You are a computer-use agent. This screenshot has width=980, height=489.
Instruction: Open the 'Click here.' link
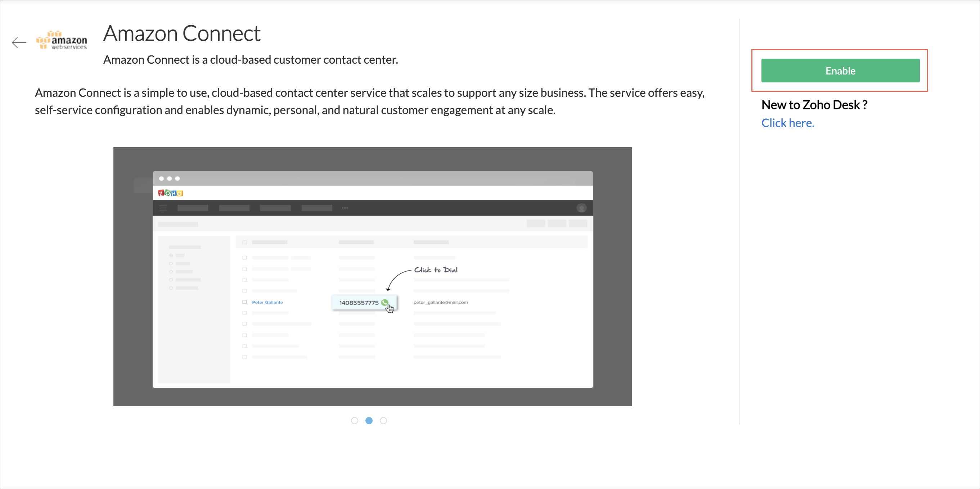(787, 123)
